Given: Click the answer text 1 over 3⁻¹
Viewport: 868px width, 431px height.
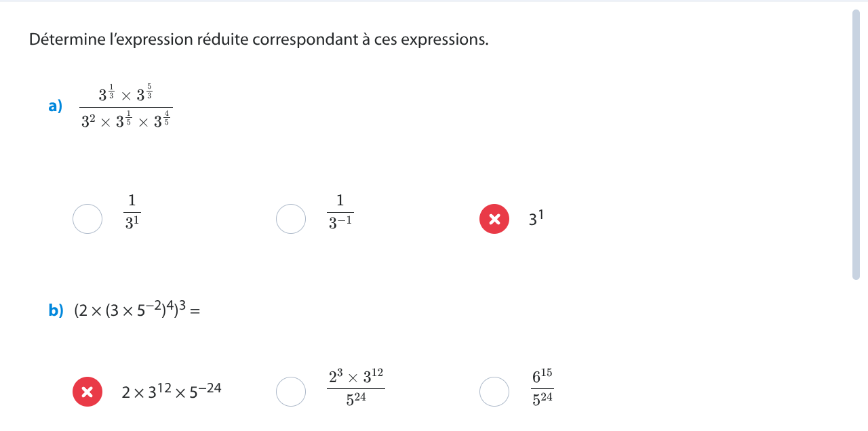Looking at the screenshot, I should click(x=340, y=211).
